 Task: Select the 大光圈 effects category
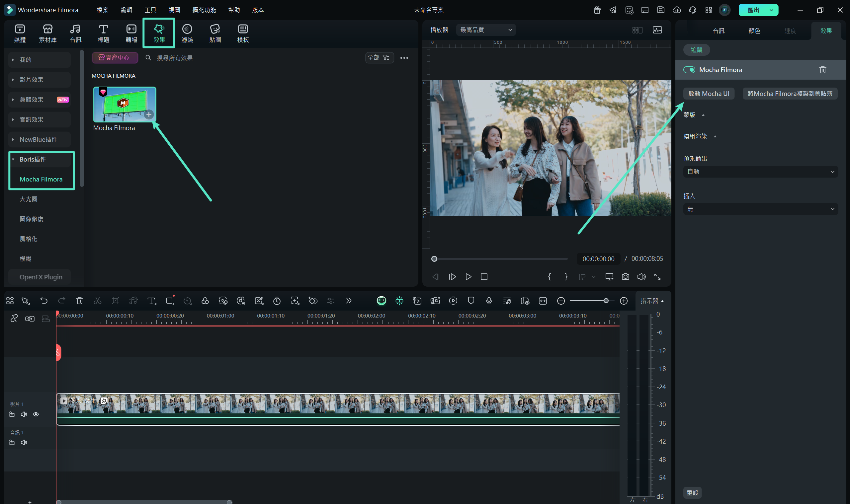(x=29, y=199)
